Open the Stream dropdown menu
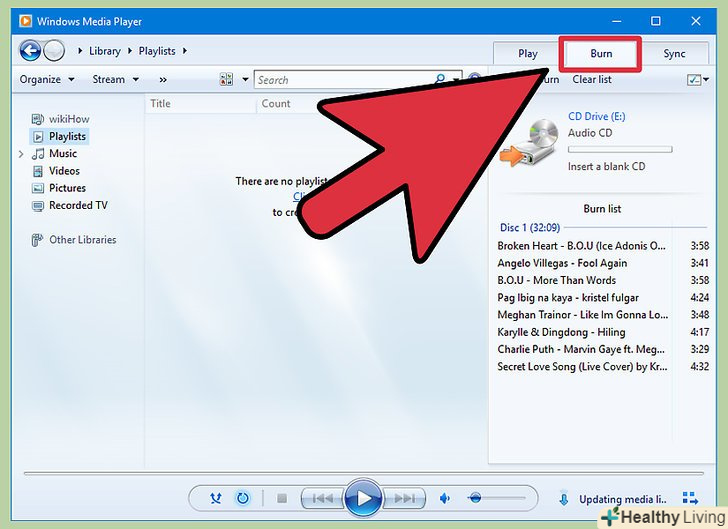728x529 pixels. click(x=116, y=79)
